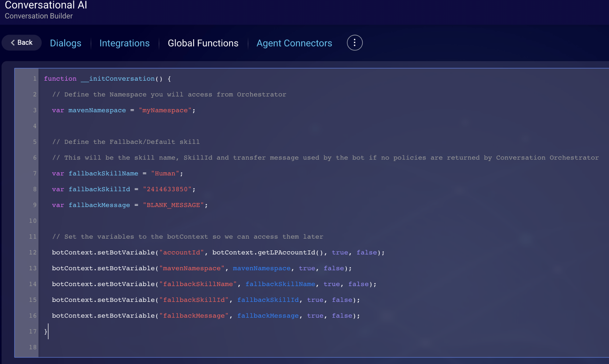
Task: Click the Global Functions tab
Action: pyautogui.click(x=203, y=43)
